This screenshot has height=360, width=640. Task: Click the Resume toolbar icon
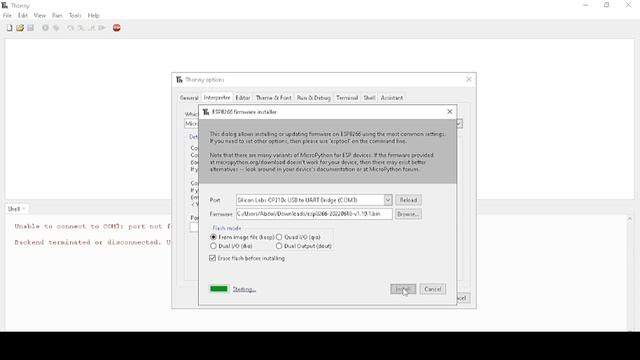click(102, 28)
